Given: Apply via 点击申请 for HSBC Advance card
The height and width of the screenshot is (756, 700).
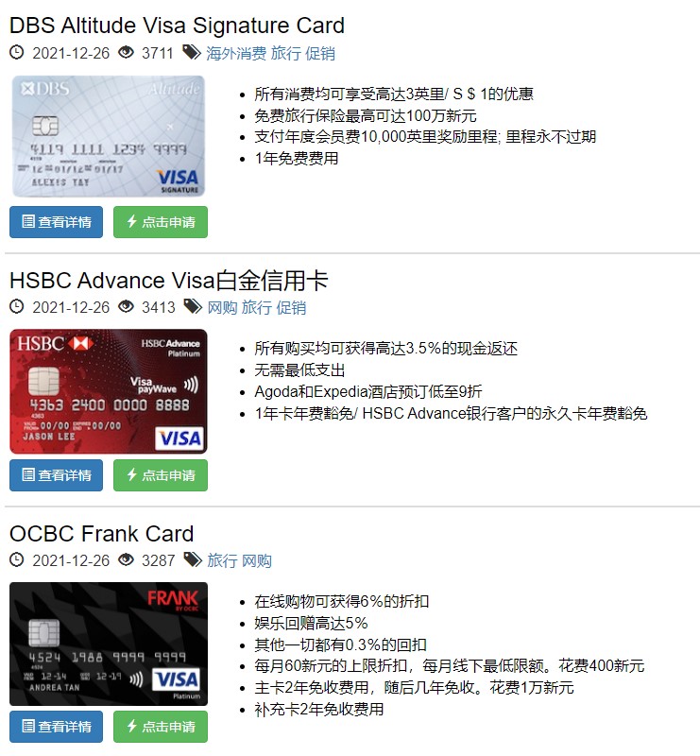Looking at the screenshot, I should [161, 475].
